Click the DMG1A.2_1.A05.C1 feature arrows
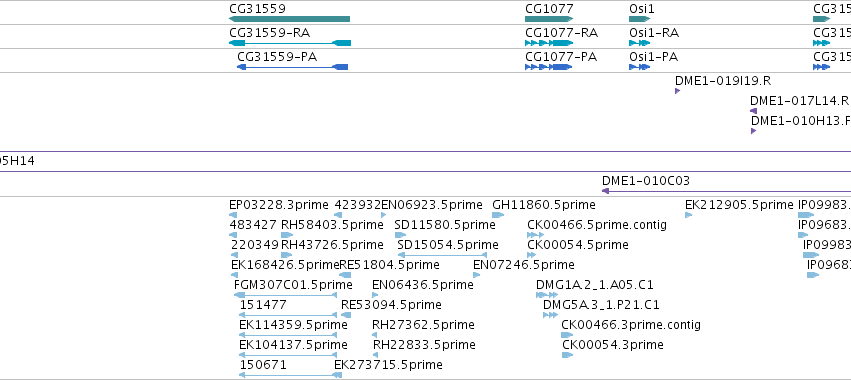Viewport: 851px width, 380px height. tap(547, 295)
